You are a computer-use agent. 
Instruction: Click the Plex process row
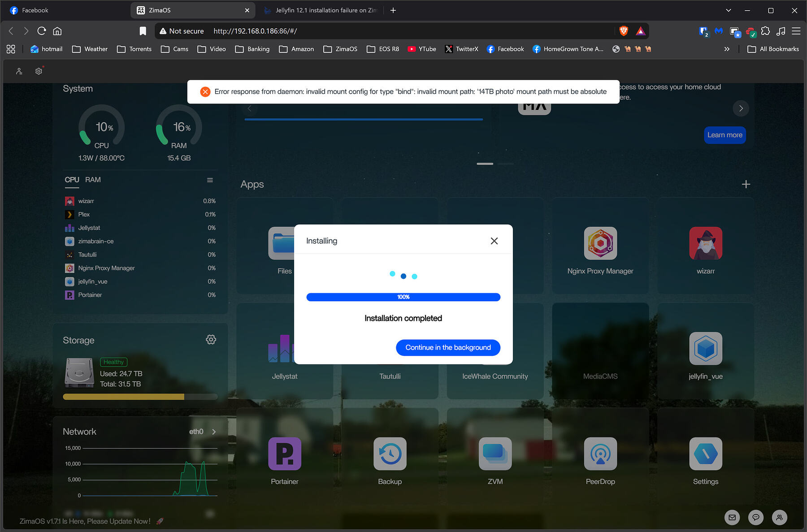tap(140, 214)
